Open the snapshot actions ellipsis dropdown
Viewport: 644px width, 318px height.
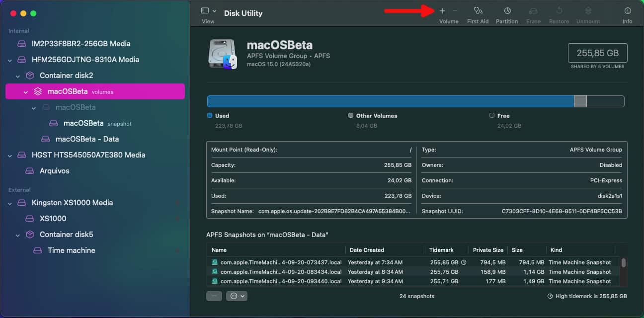click(237, 296)
